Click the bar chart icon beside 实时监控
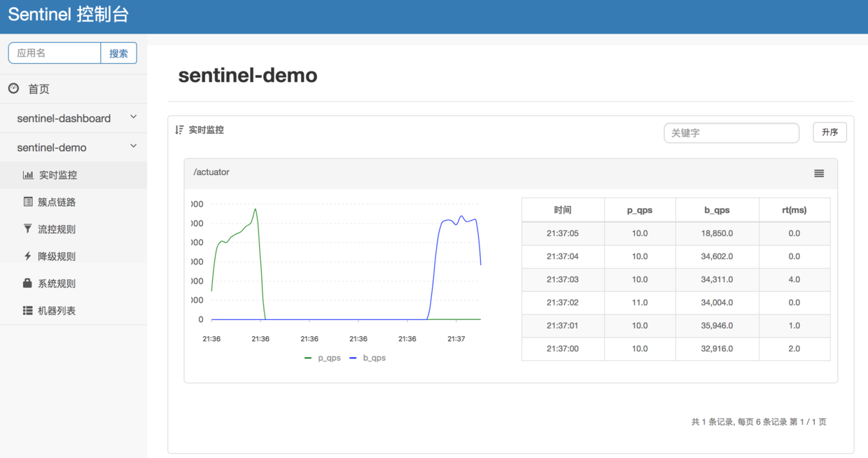This screenshot has width=868, height=458. [x=28, y=175]
